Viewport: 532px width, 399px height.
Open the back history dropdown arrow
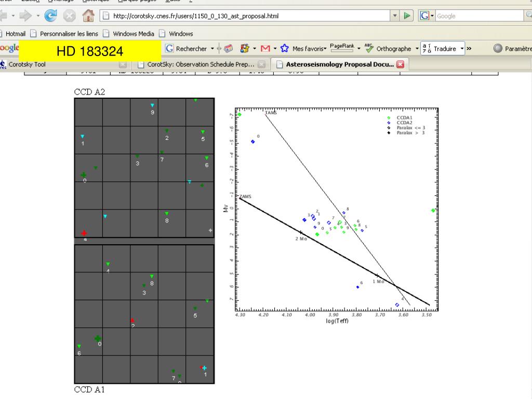pyautogui.click(x=13, y=16)
